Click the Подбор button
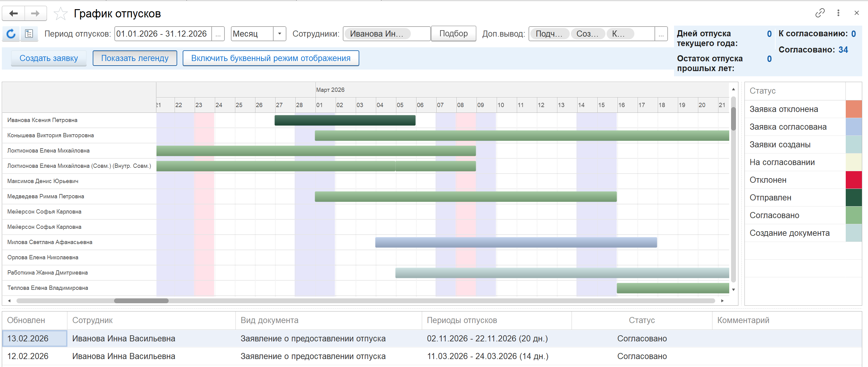This screenshot has width=868, height=367. [453, 34]
